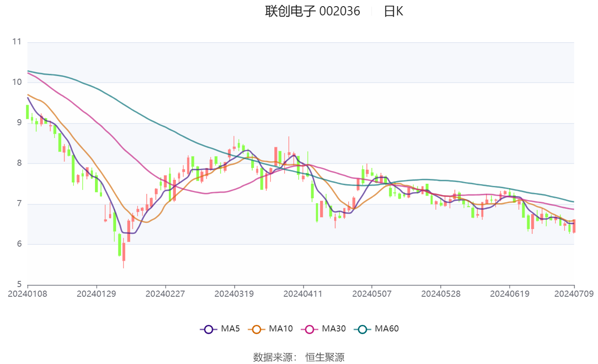
Task: Click the x-axis date label 20240507
Action: [x=372, y=294]
